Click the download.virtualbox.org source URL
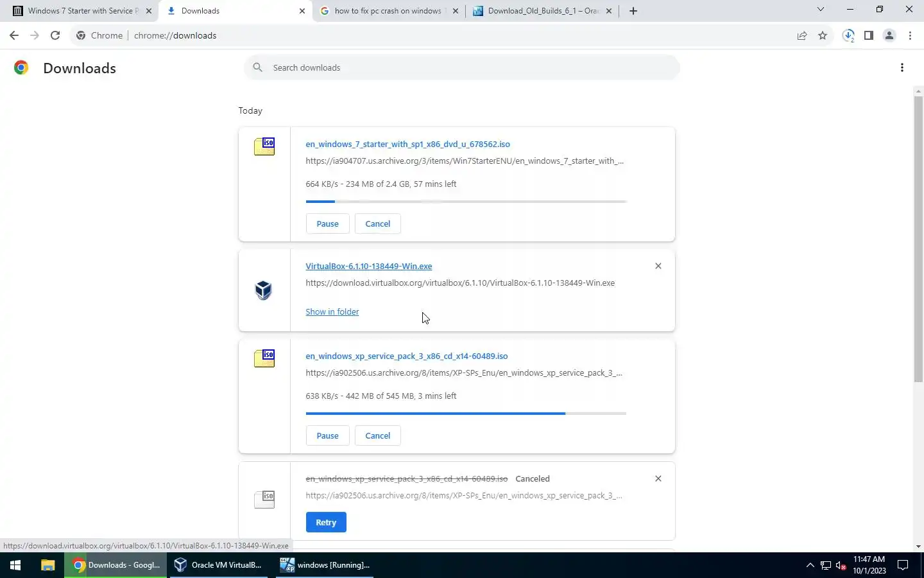This screenshot has height=578, width=924. [460, 283]
